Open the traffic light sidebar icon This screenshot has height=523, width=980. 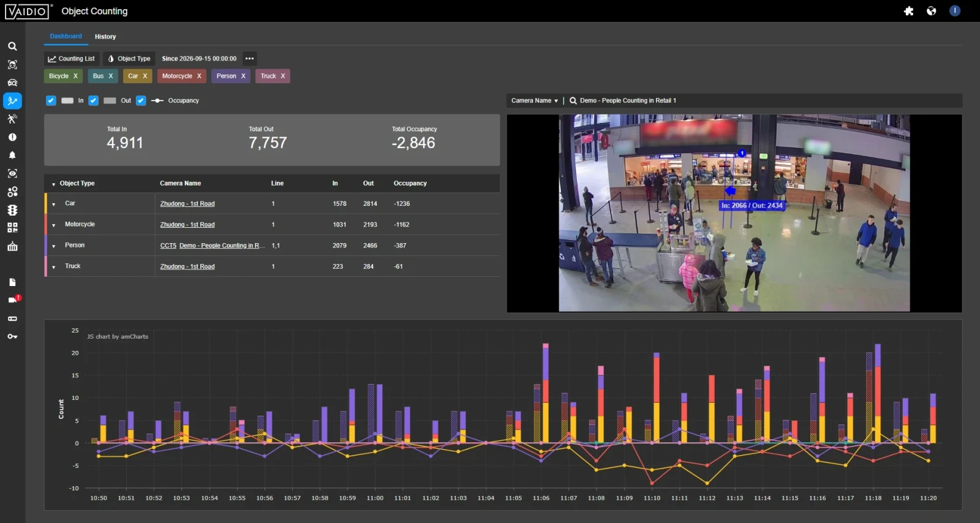[x=12, y=210]
